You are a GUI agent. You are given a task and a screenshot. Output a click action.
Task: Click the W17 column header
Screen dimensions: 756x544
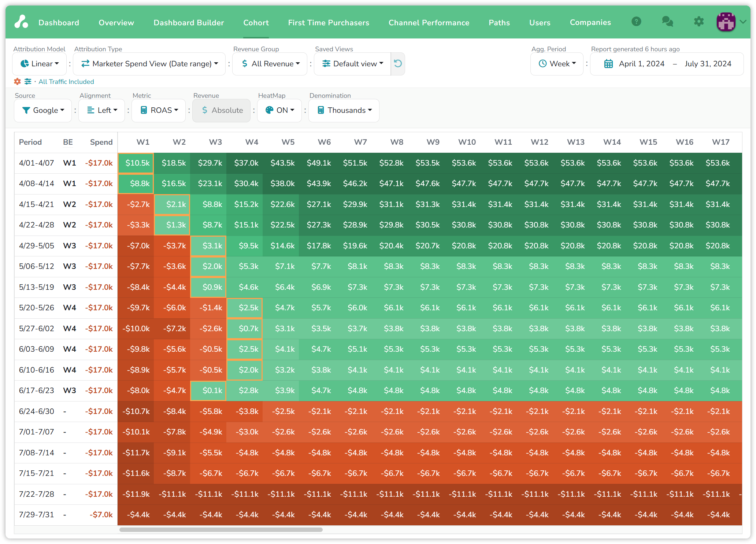point(720,142)
